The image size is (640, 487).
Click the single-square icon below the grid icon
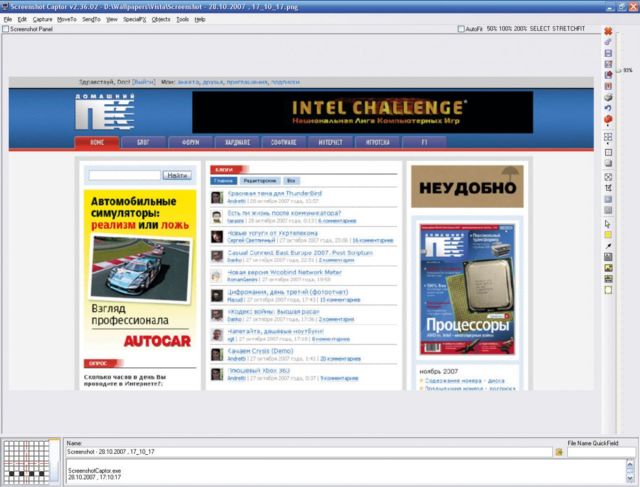[x=608, y=152]
